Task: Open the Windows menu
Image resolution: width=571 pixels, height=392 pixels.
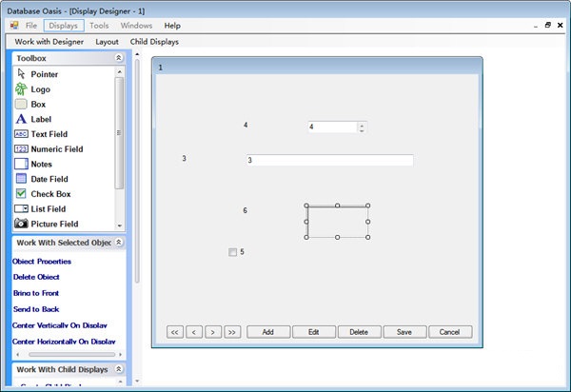Action: click(136, 26)
